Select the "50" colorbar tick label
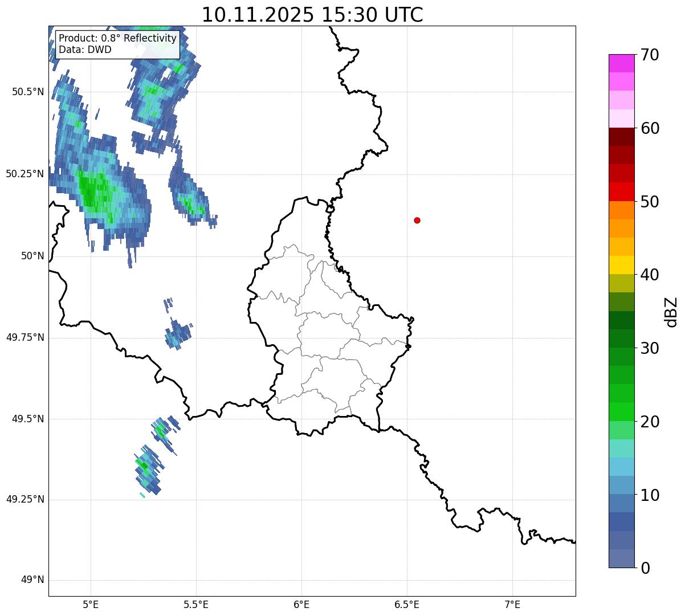The height and width of the screenshot is (616, 685). point(649,202)
